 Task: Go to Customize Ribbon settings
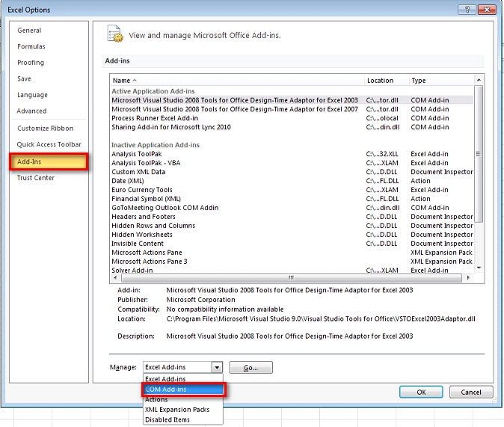point(46,129)
